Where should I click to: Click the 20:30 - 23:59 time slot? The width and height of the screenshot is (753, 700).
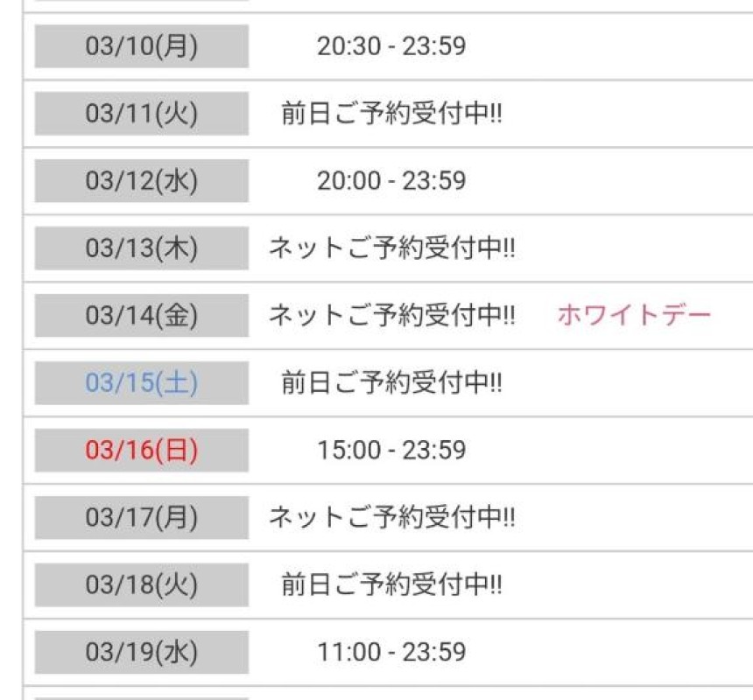click(x=391, y=46)
